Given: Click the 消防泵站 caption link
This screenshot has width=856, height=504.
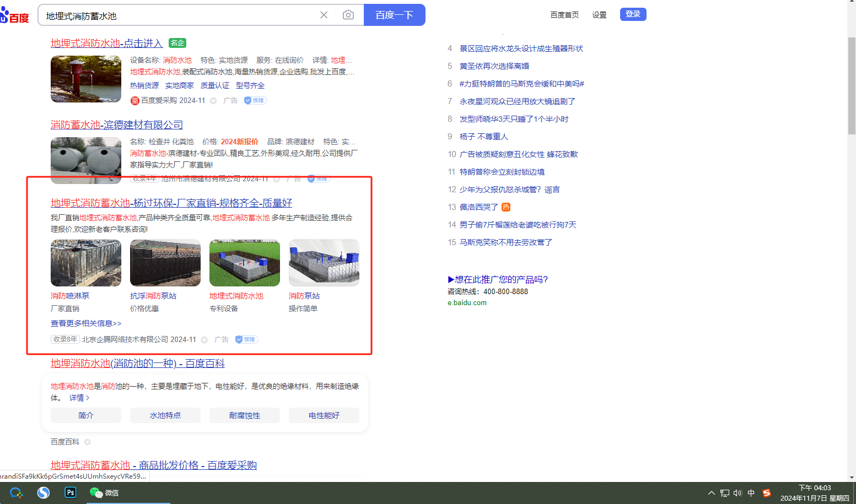Looking at the screenshot, I should 304,296.
